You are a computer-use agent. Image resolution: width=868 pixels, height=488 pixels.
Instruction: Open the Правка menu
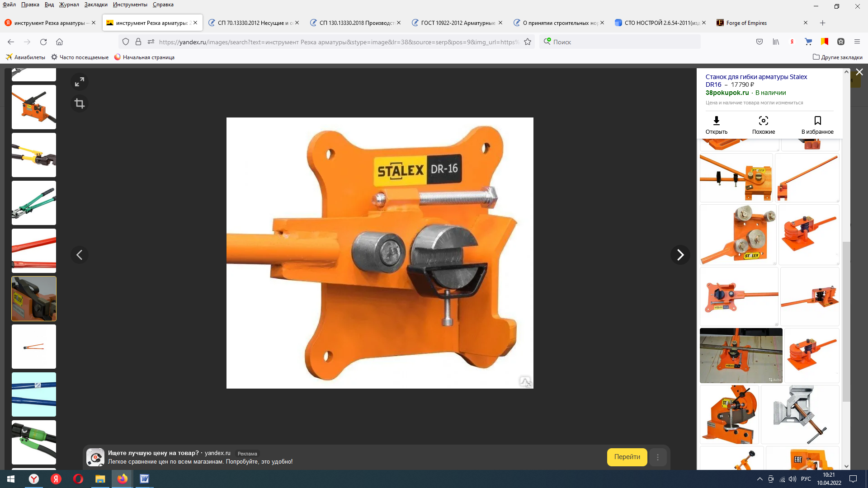(30, 5)
